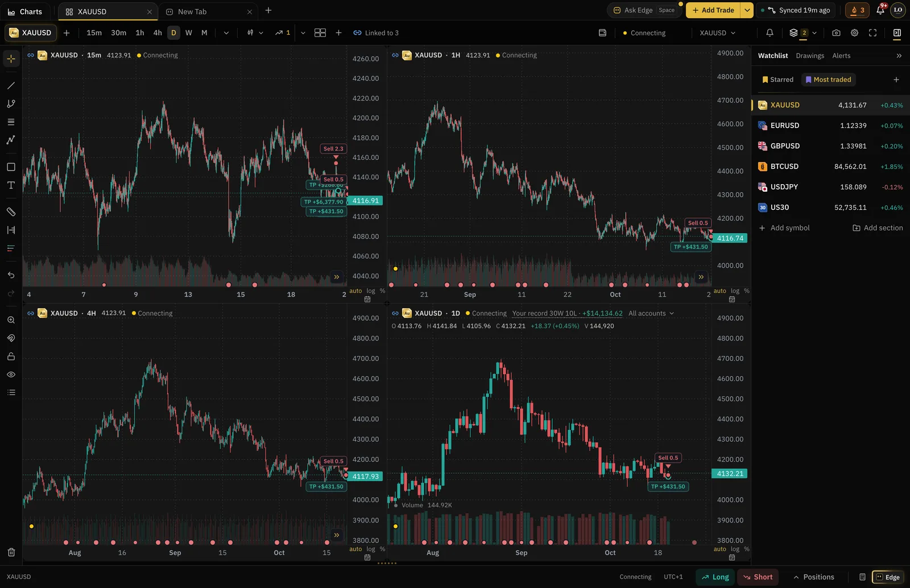The width and height of the screenshot is (910, 588).
Task: Click the Long button
Action: click(715, 577)
